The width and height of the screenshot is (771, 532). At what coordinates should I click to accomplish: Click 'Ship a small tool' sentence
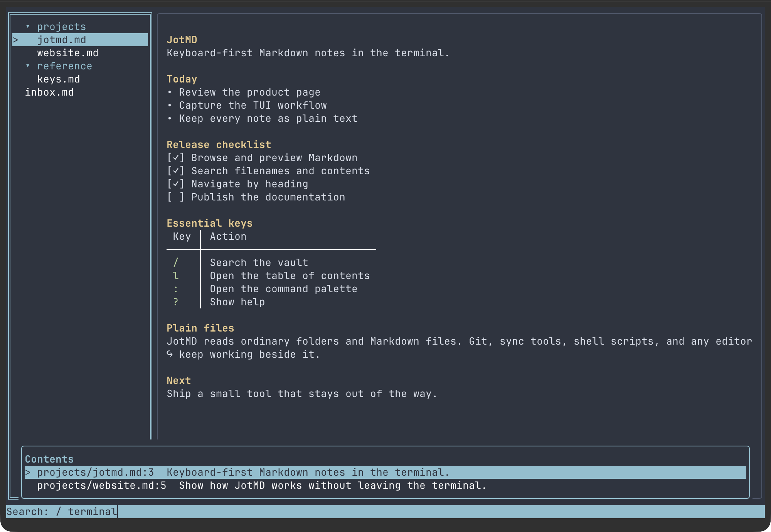(302, 394)
